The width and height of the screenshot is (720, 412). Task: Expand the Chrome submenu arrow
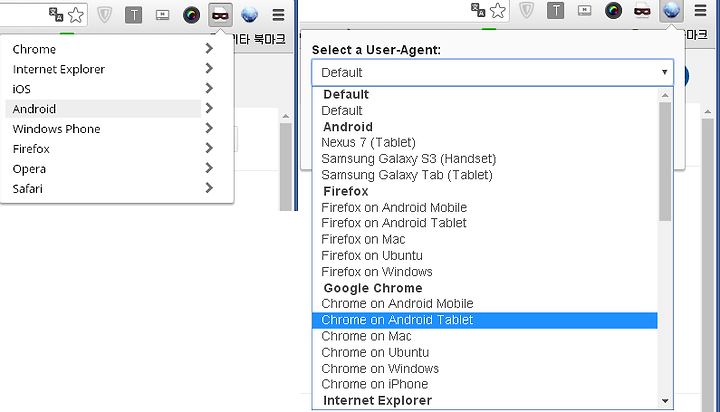point(209,49)
